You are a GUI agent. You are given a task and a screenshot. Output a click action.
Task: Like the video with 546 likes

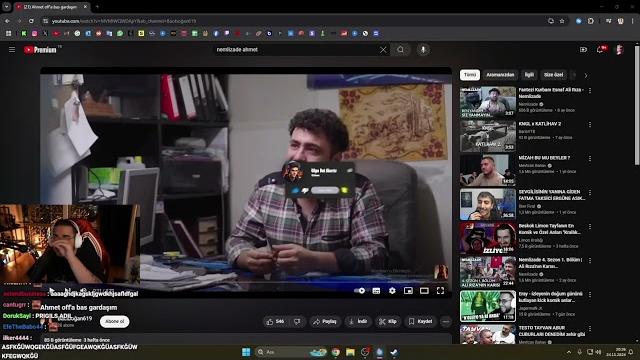coord(275,322)
